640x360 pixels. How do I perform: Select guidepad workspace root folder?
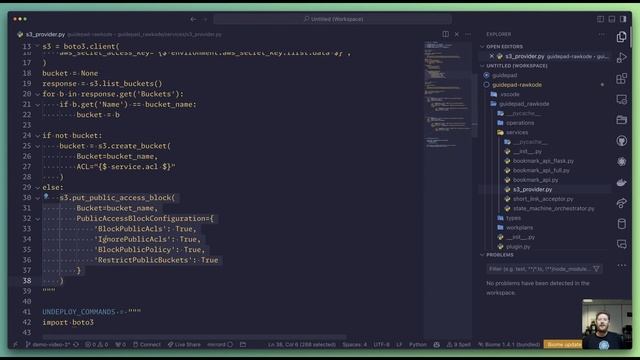pos(504,75)
